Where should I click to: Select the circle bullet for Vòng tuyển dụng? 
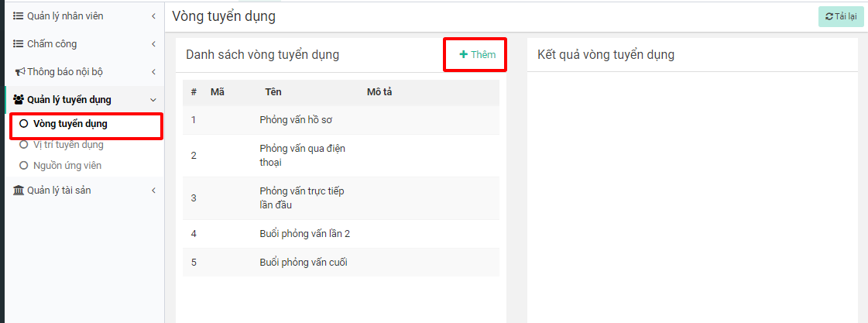23,124
